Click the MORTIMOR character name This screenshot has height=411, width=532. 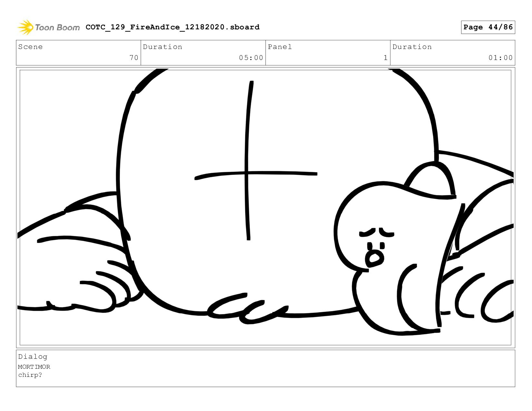[x=34, y=367]
